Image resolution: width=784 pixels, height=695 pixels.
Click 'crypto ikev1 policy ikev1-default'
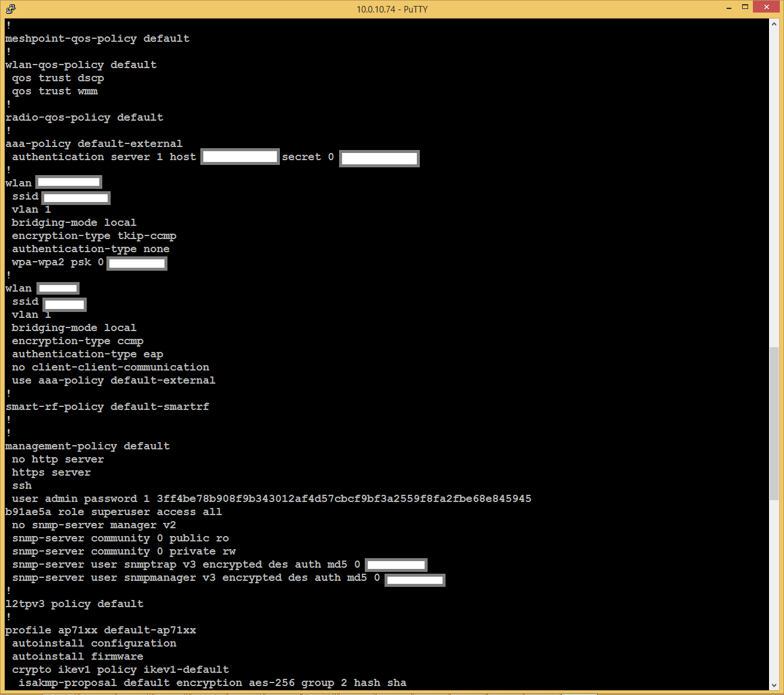[120, 669]
